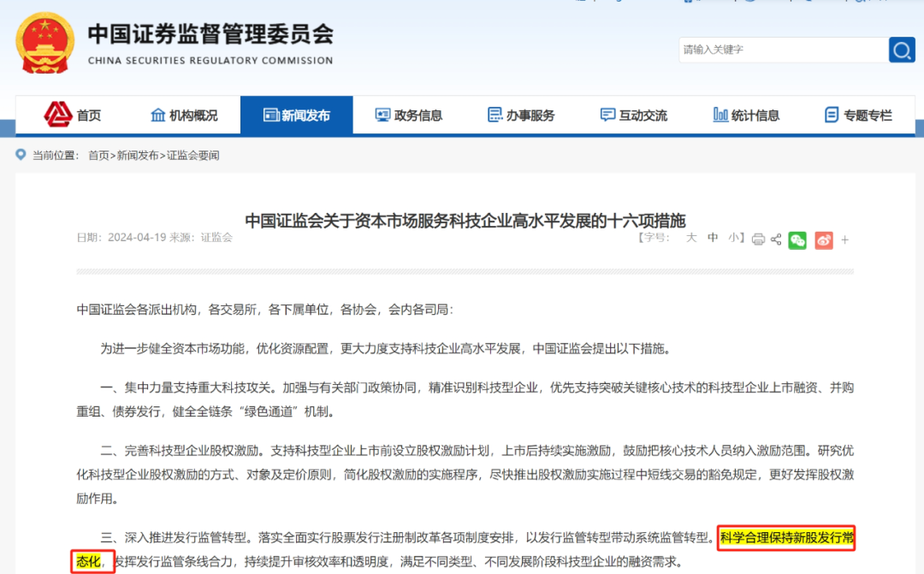Click the CSRC national emblem logo
The height and width of the screenshot is (574, 924).
click(45, 42)
